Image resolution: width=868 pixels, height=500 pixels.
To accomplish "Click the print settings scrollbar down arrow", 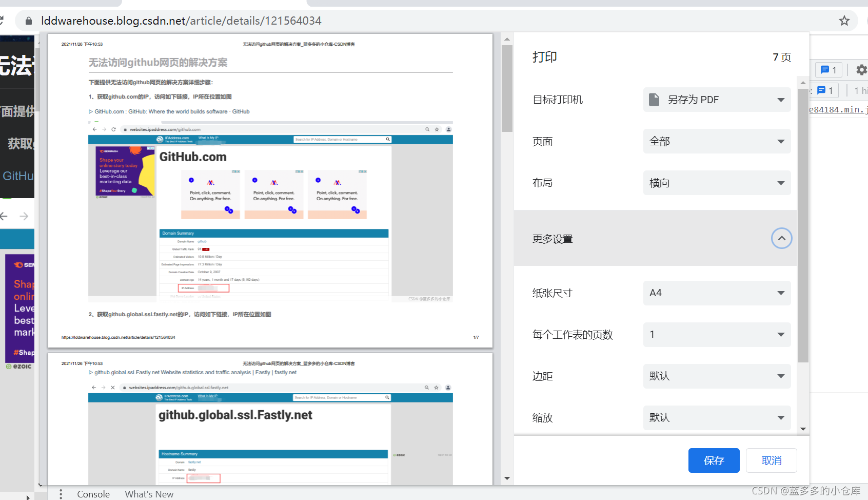I will click(x=803, y=429).
